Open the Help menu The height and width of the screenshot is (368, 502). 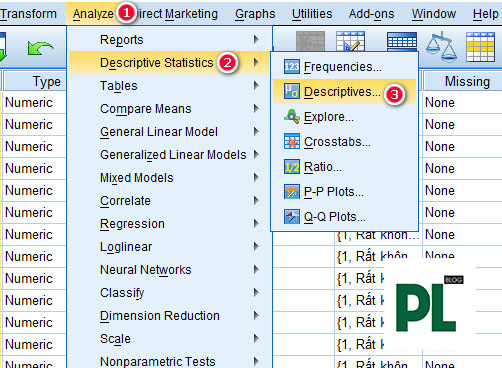pos(485,14)
